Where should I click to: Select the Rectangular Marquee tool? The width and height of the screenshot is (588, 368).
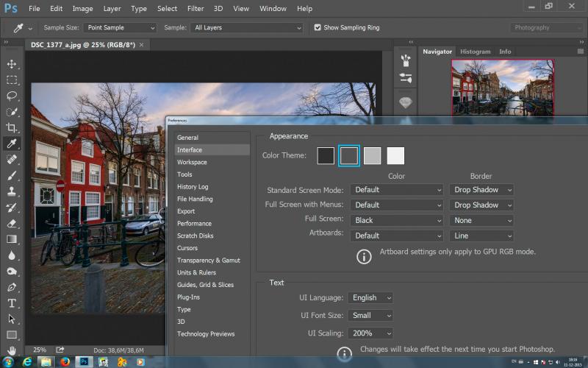12,79
